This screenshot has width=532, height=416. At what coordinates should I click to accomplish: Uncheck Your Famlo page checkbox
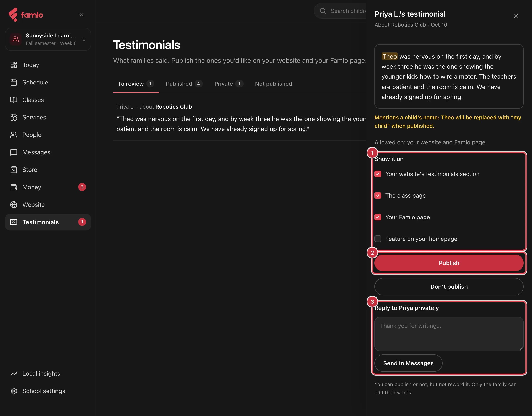pos(378,217)
